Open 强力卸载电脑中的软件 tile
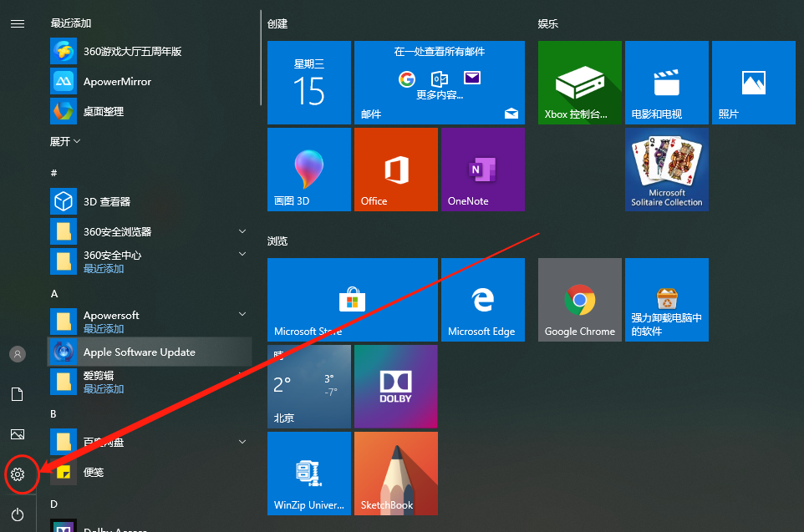The width and height of the screenshot is (804, 532). coord(667,300)
